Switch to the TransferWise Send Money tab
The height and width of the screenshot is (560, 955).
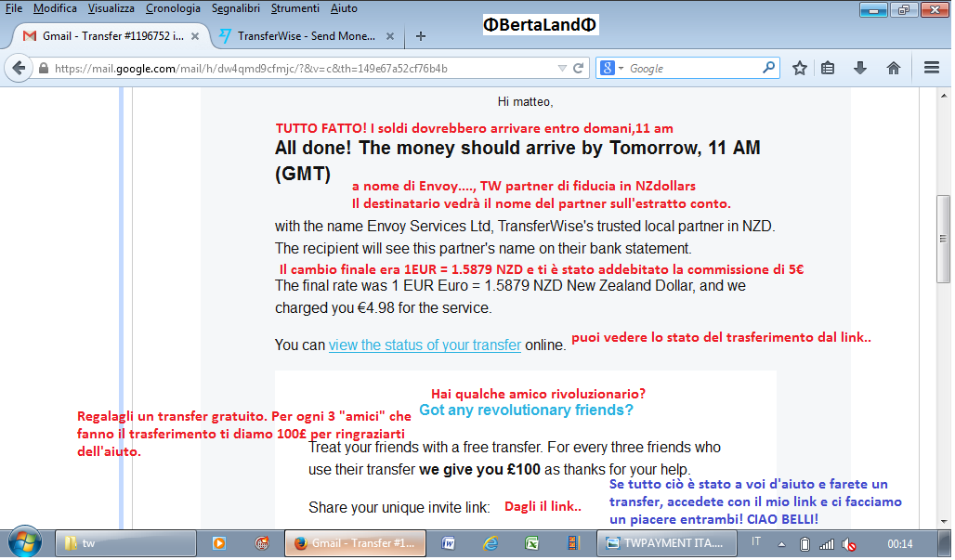pyautogui.click(x=307, y=36)
